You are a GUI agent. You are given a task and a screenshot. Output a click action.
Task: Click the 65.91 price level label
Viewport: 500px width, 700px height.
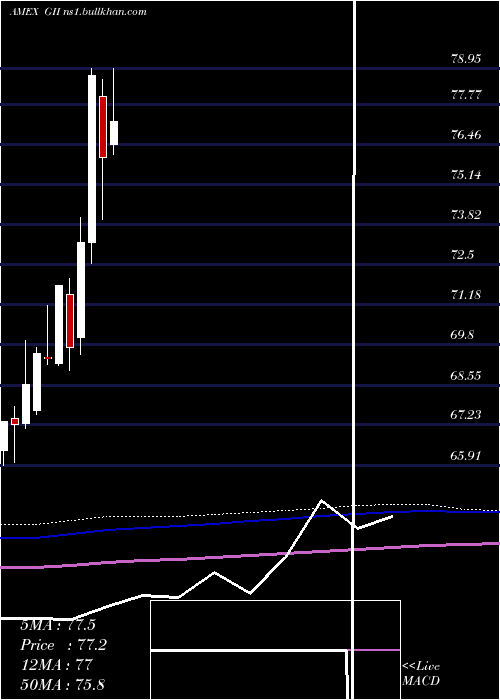(466, 455)
